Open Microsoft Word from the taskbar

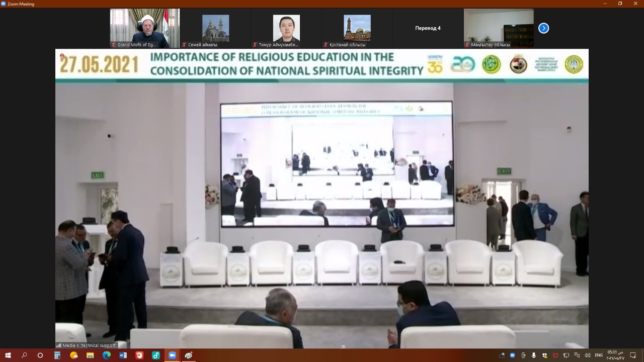click(123, 355)
